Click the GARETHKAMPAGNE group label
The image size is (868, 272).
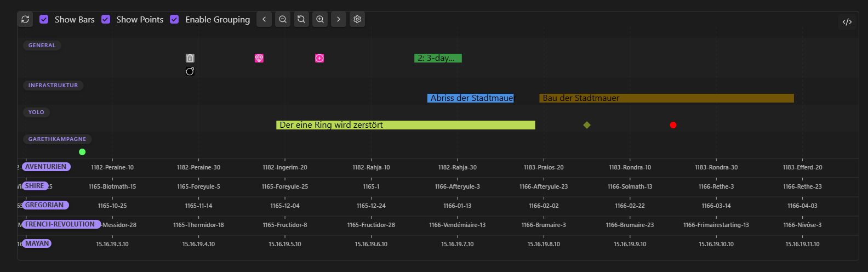coord(57,139)
